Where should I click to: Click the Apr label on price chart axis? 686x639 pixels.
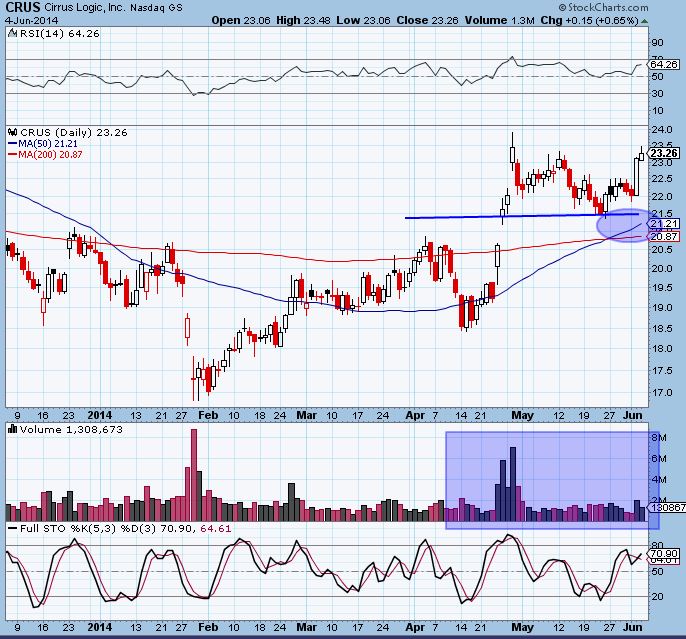click(415, 415)
